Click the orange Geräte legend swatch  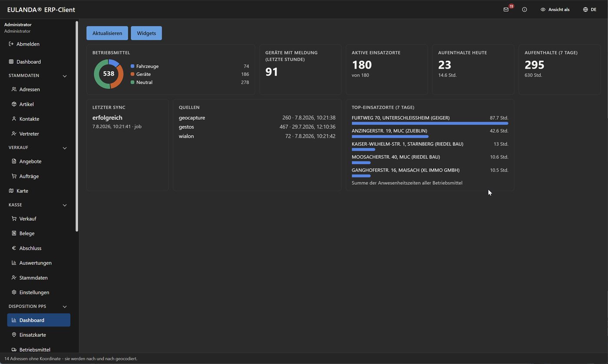[x=132, y=74]
